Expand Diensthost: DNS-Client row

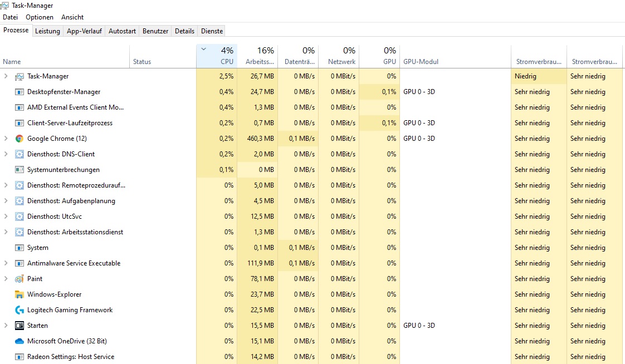pyautogui.click(x=6, y=154)
